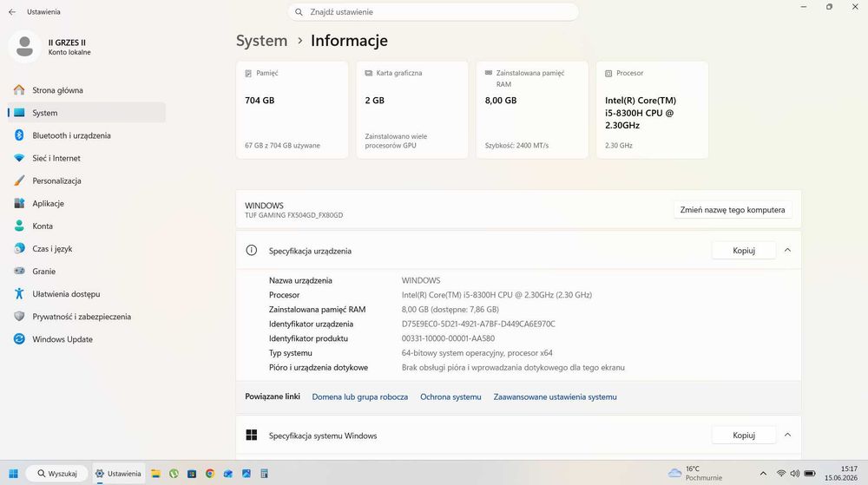Select the System sidebar entry
This screenshot has width=868, height=485.
[x=87, y=113]
